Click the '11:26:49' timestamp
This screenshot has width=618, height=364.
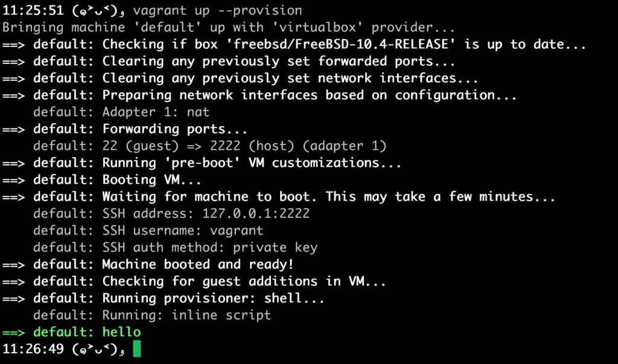33,349
